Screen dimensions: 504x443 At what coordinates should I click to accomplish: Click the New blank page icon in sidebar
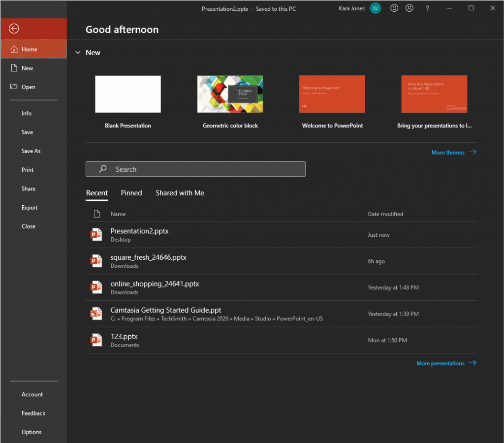pos(14,68)
